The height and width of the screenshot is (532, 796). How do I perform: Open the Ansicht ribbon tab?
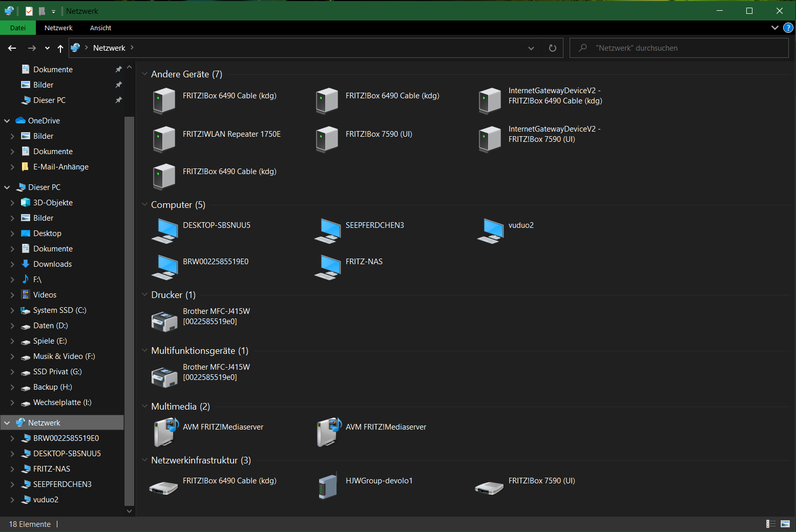(x=100, y=28)
